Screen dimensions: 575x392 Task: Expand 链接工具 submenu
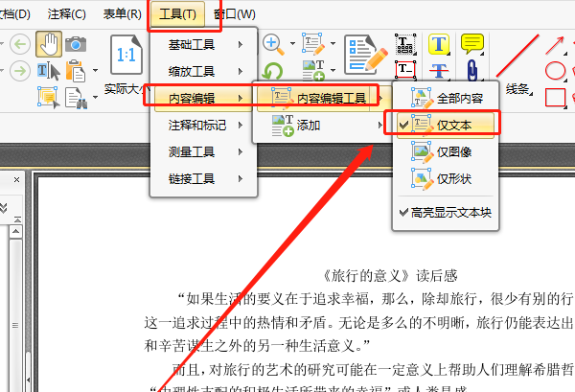tap(203, 179)
